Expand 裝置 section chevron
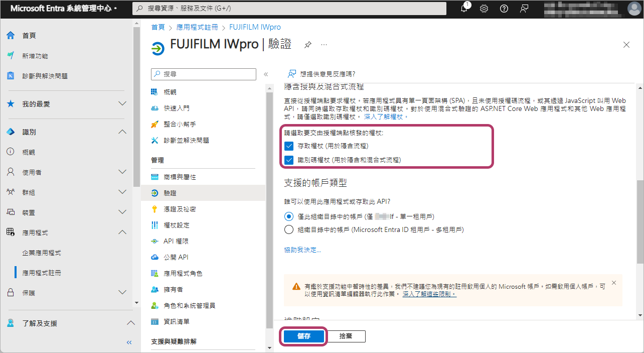Viewport: 644px width, 353px height. [122, 212]
